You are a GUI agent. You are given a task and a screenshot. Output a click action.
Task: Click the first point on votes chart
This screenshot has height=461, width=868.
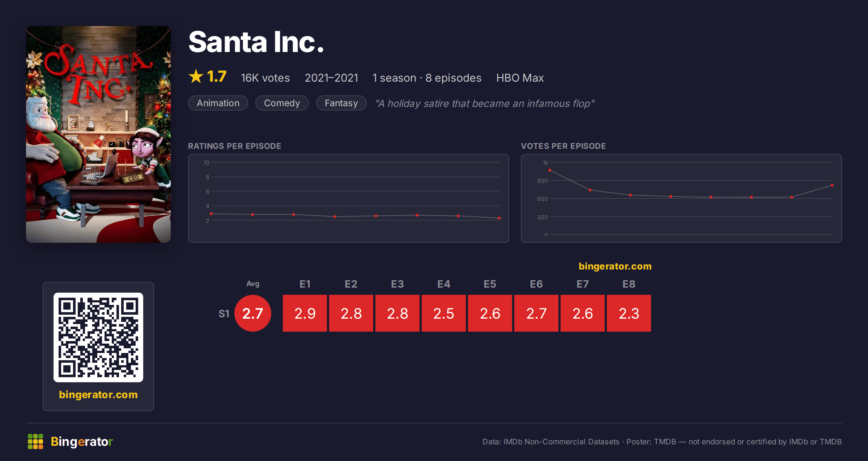click(550, 170)
